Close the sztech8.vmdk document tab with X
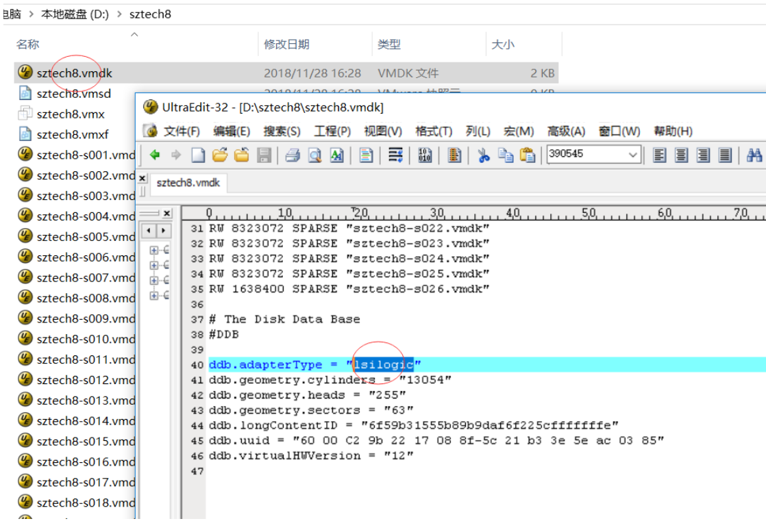This screenshot has height=532, width=766. point(142,178)
